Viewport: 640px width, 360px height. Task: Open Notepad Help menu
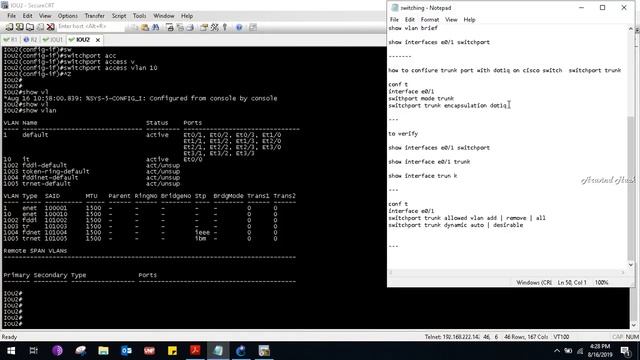[469, 20]
